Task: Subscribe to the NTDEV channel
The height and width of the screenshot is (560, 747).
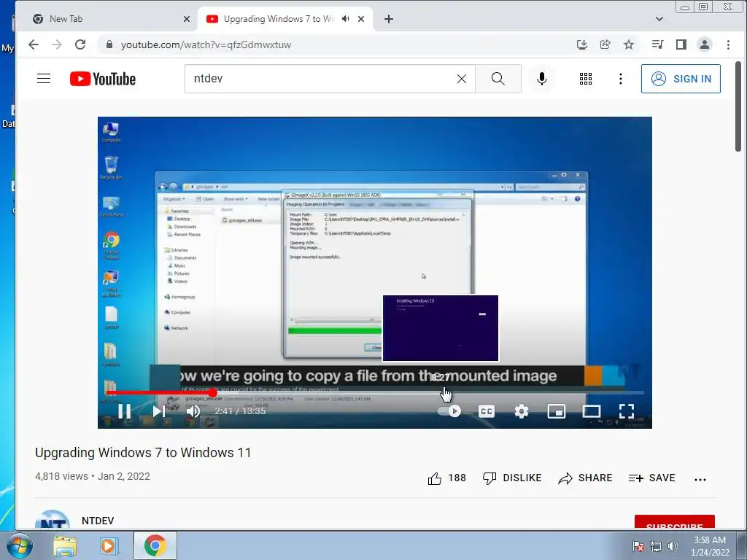Action: 674,522
